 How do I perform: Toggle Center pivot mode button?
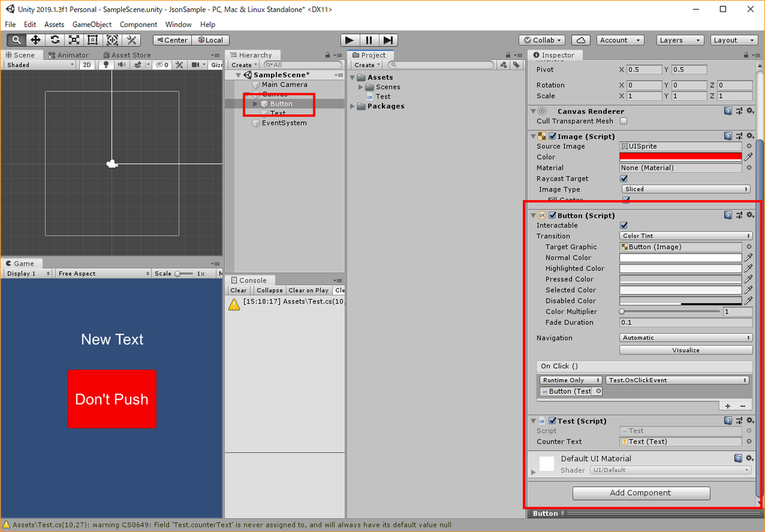[x=171, y=40]
